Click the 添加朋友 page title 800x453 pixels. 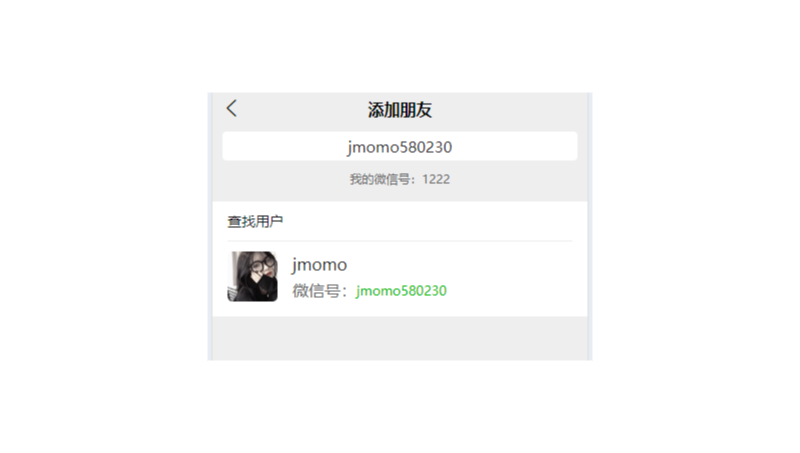(x=400, y=110)
